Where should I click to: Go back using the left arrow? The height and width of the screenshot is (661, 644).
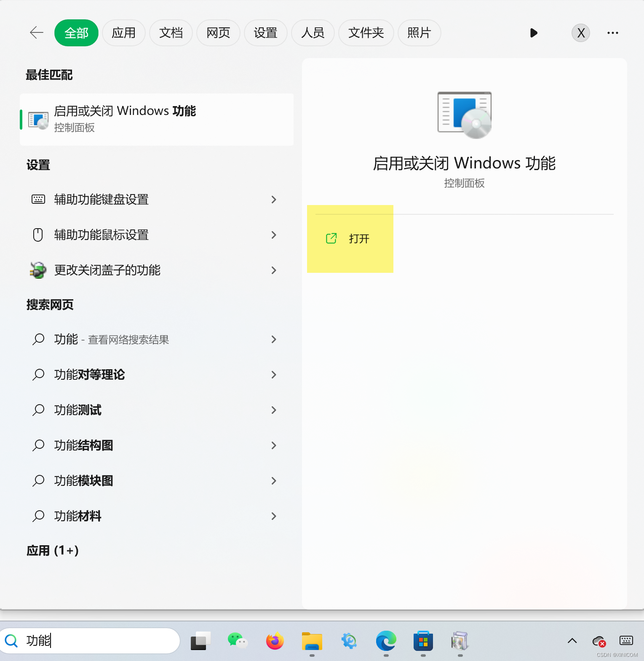click(37, 33)
